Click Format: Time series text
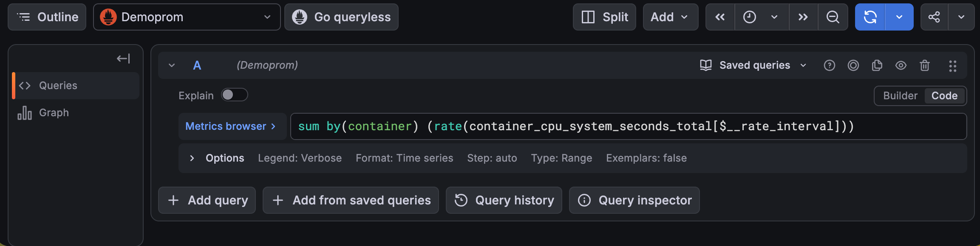980x246 pixels. (x=404, y=158)
